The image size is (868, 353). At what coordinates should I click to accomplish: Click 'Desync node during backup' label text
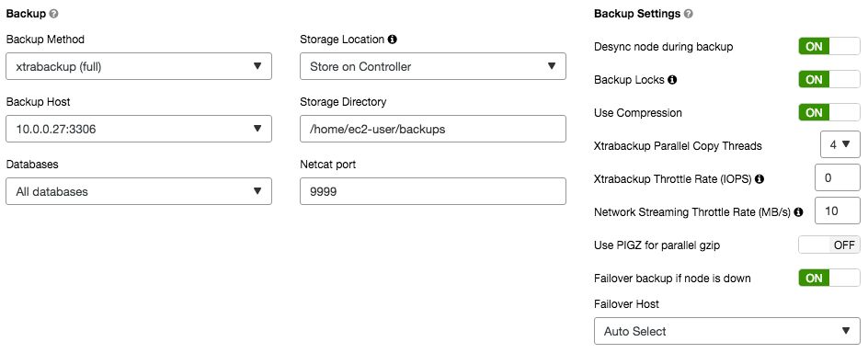click(664, 47)
